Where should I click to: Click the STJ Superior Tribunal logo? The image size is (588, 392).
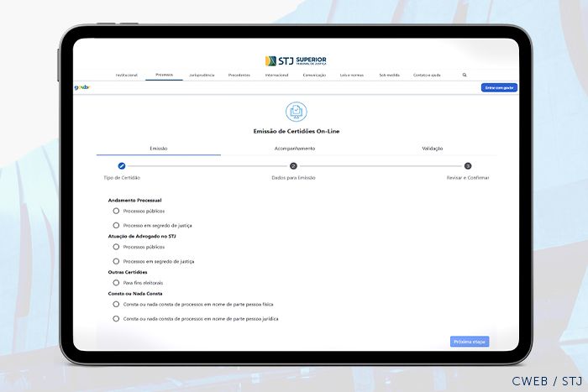click(296, 60)
